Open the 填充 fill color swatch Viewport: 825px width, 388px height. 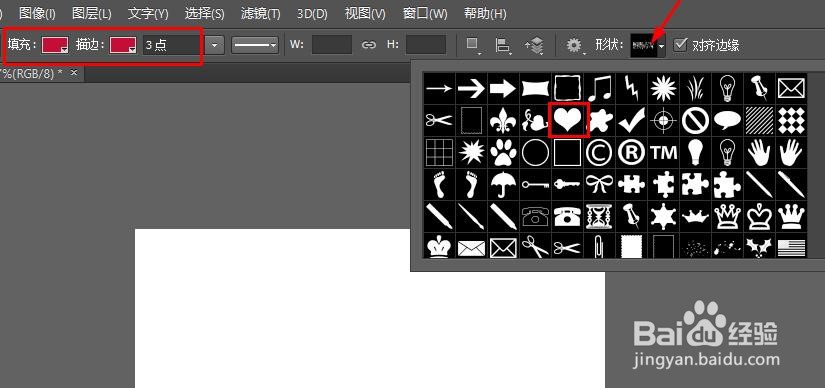(x=55, y=45)
